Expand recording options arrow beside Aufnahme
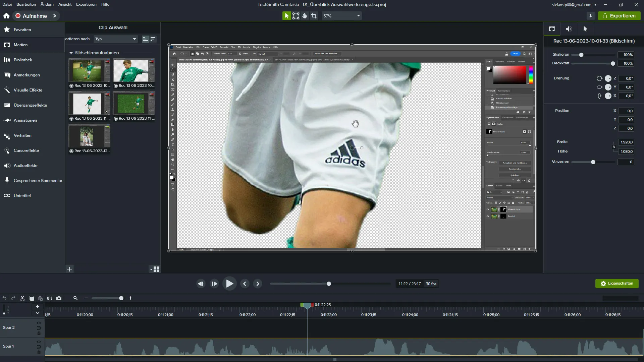 (55, 16)
